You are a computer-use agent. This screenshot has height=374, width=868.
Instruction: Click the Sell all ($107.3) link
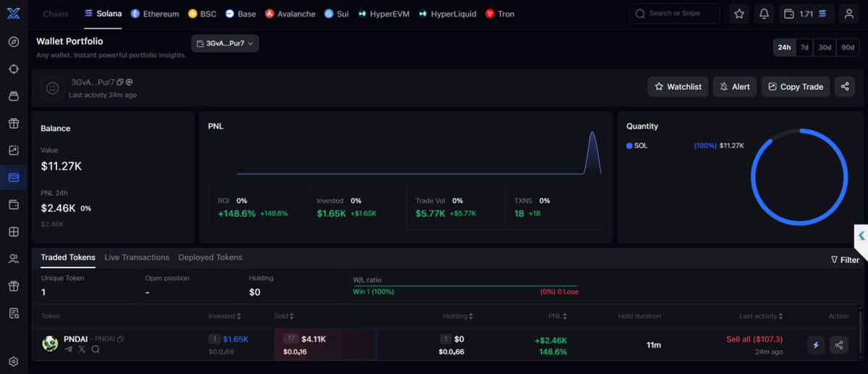tap(754, 339)
